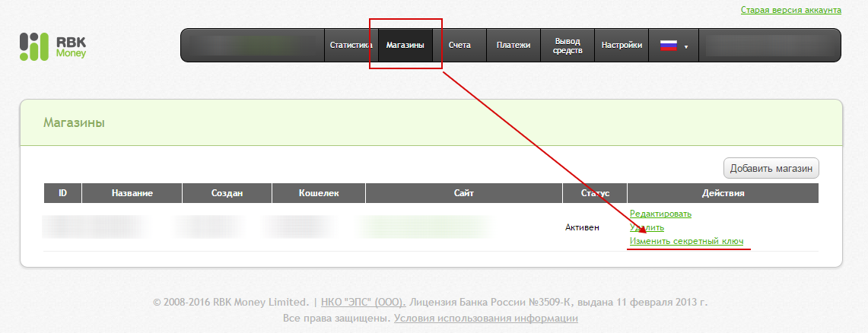
Task: Click Изменить секретный ключ link
Action: pyautogui.click(x=686, y=241)
